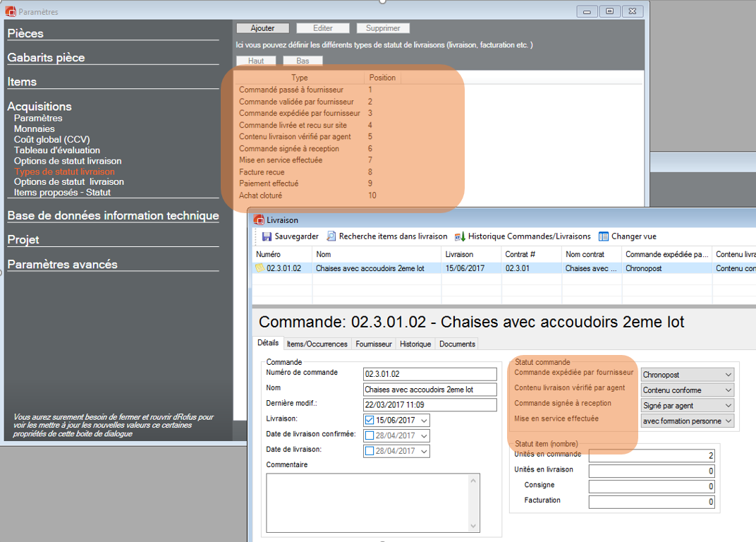The height and width of the screenshot is (542, 756).
Task: Enable the Date de livraison confirmée checkbox
Action: point(370,435)
